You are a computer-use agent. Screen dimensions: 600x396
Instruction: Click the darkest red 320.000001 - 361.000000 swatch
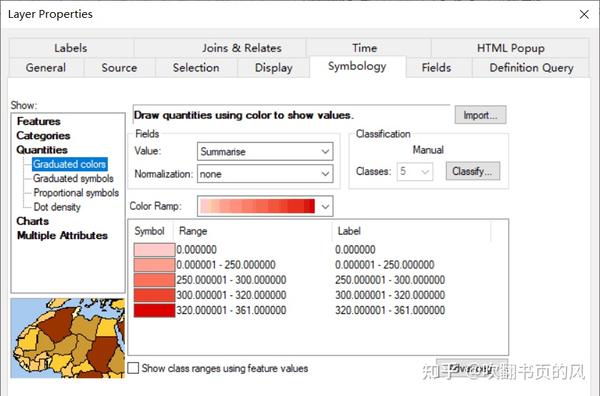[154, 310]
